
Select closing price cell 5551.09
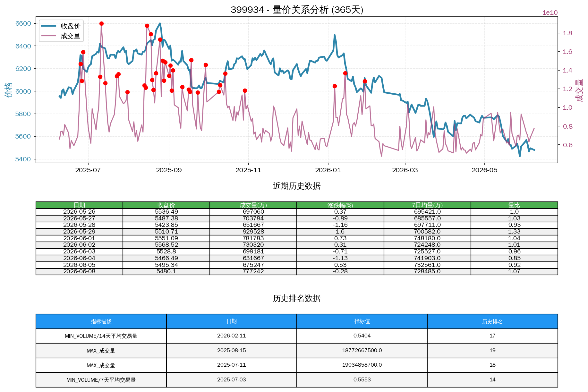coord(166,238)
